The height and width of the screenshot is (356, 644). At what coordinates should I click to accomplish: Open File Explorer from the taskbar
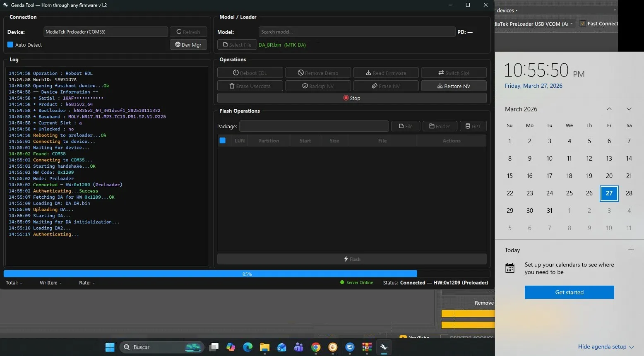tap(264, 347)
